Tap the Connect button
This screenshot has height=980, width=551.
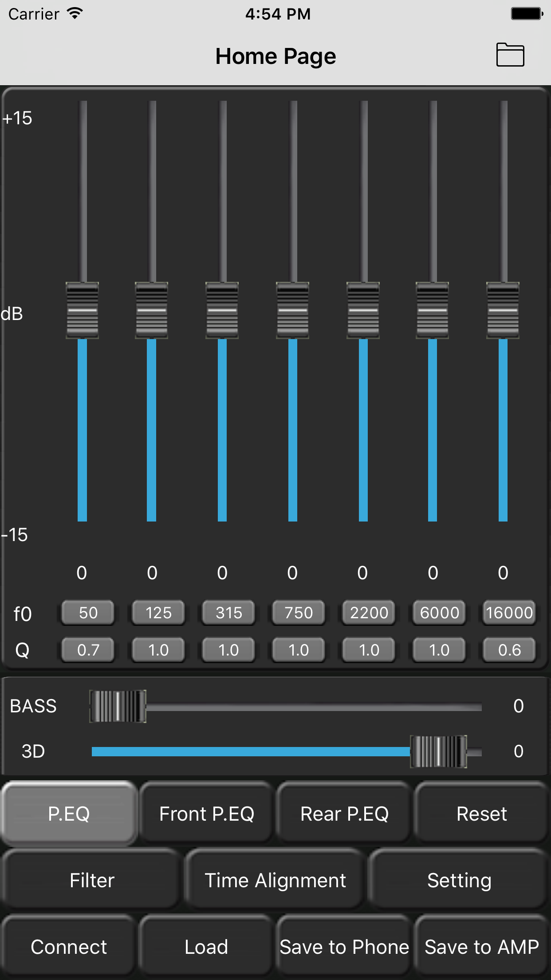tap(69, 947)
